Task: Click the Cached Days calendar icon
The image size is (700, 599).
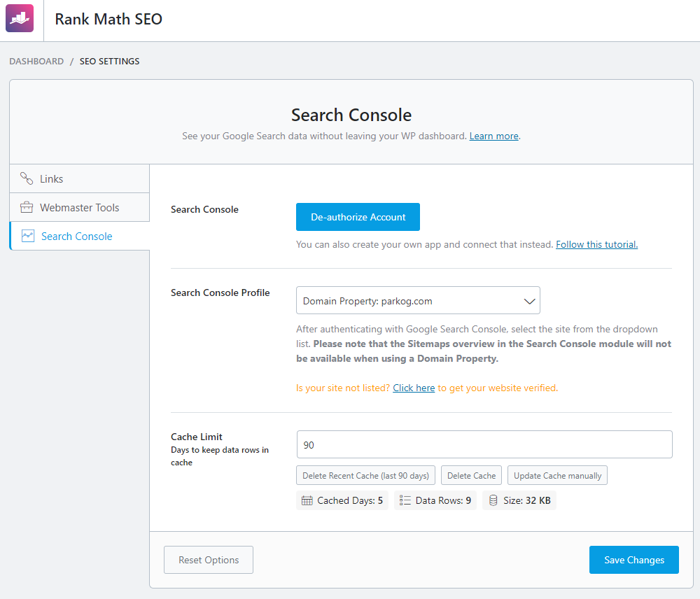Action: (307, 500)
